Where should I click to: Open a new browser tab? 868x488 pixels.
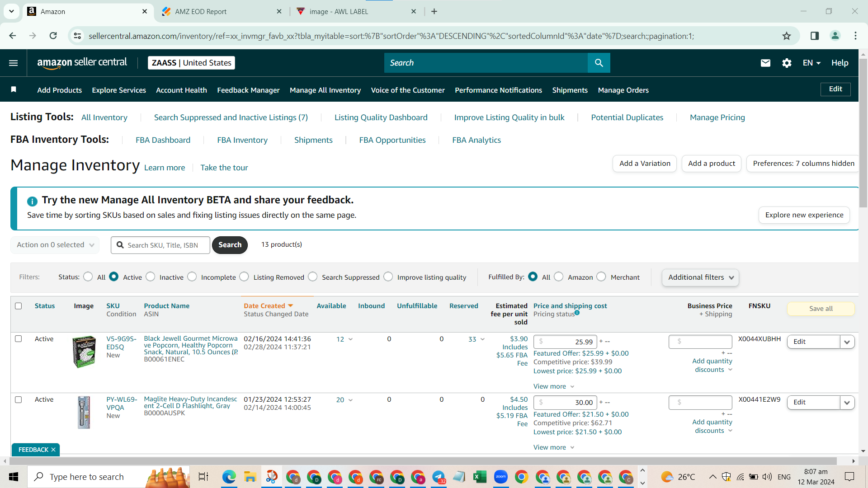point(434,11)
